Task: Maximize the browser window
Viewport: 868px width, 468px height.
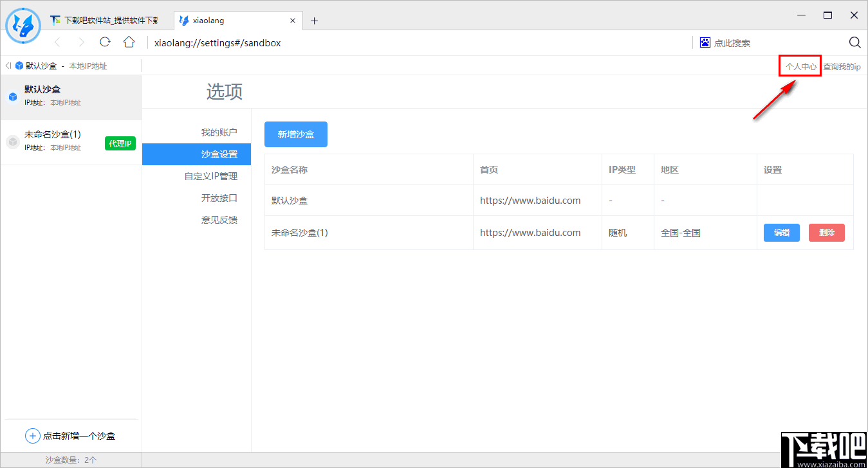Action: pos(828,15)
